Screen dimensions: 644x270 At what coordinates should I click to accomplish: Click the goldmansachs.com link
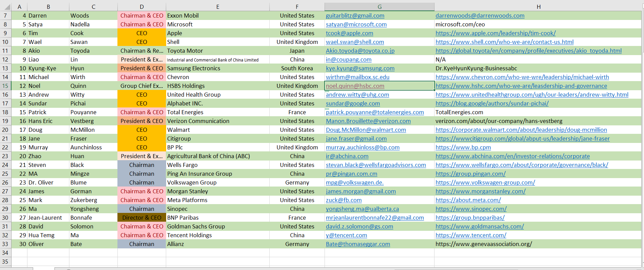(x=480, y=226)
